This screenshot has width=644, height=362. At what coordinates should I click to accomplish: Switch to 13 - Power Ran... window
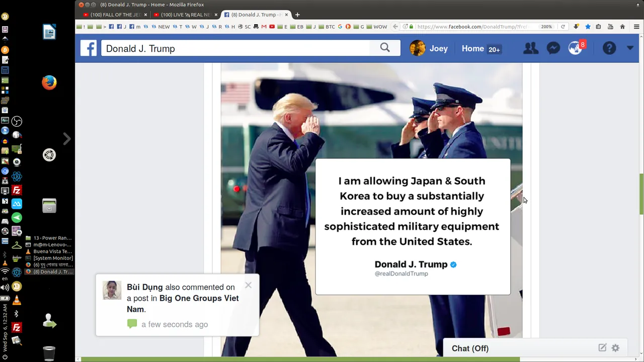(x=49, y=238)
